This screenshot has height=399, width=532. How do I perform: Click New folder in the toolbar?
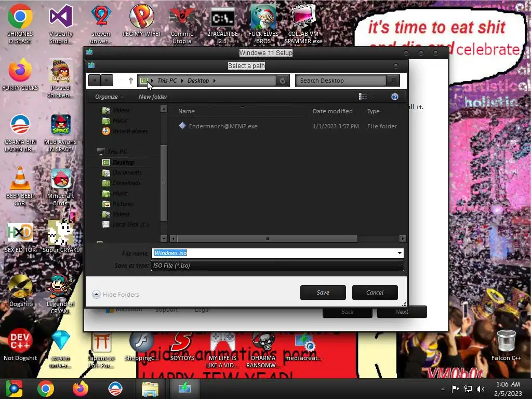tap(153, 97)
